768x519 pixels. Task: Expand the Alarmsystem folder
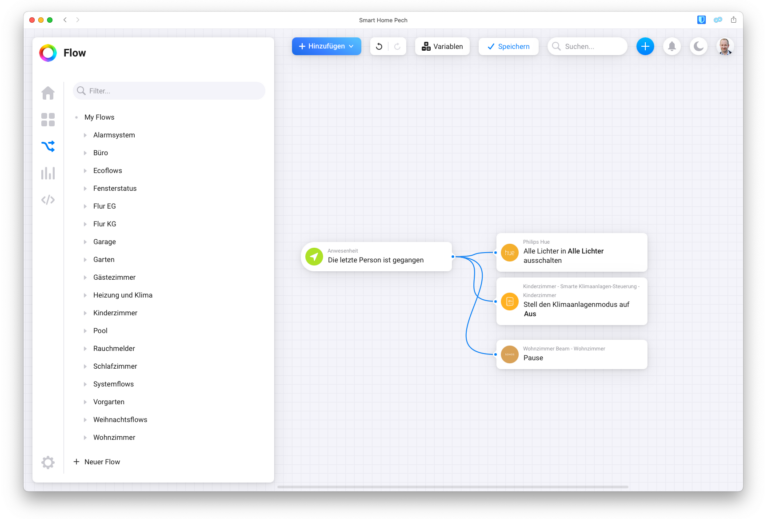(86, 135)
